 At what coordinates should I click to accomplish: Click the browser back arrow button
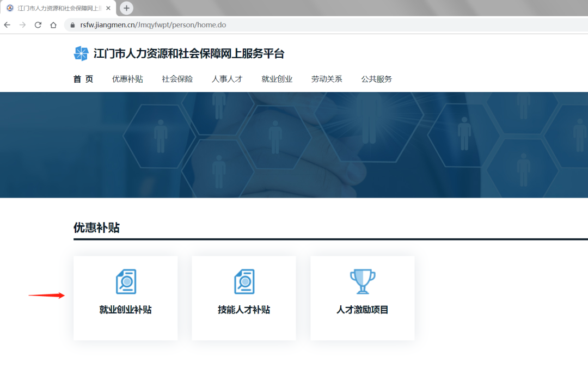click(7, 25)
